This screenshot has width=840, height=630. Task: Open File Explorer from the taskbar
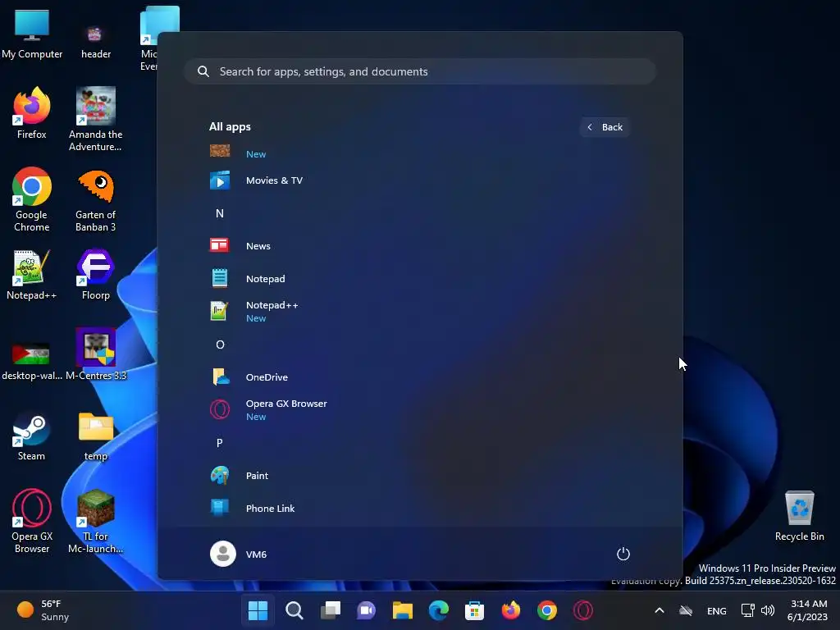(x=402, y=610)
